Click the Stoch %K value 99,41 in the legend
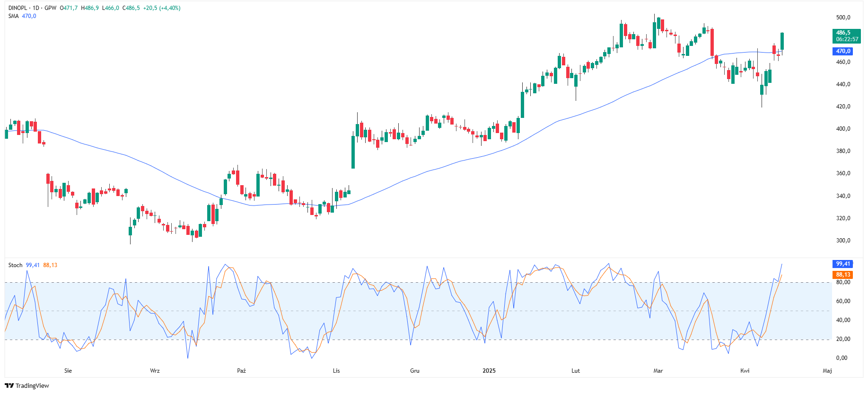The width and height of the screenshot is (868, 394). click(x=33, y=265)
